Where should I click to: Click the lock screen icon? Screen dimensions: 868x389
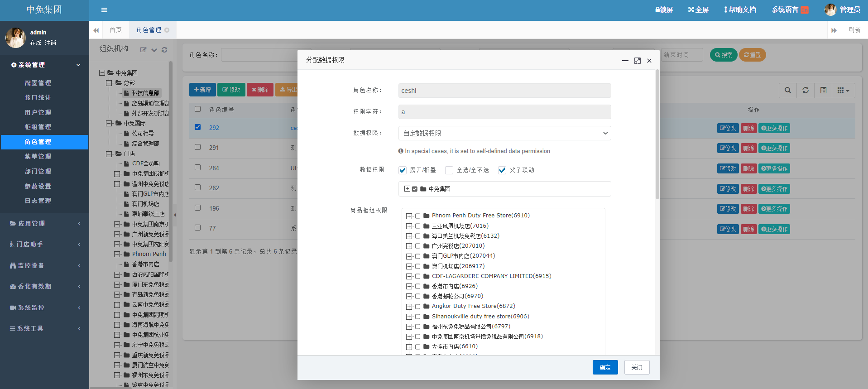click(664, 10)
